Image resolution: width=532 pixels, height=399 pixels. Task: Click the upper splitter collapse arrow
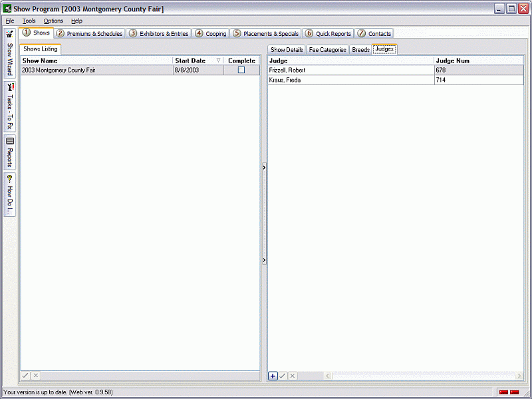[x=264, y=168]
